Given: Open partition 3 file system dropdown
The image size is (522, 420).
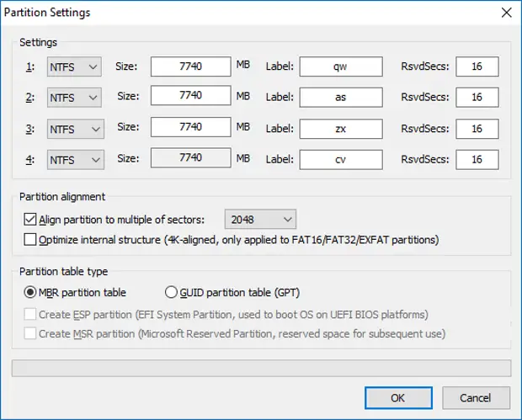Looking at the screenshot, I should [75, 129].
